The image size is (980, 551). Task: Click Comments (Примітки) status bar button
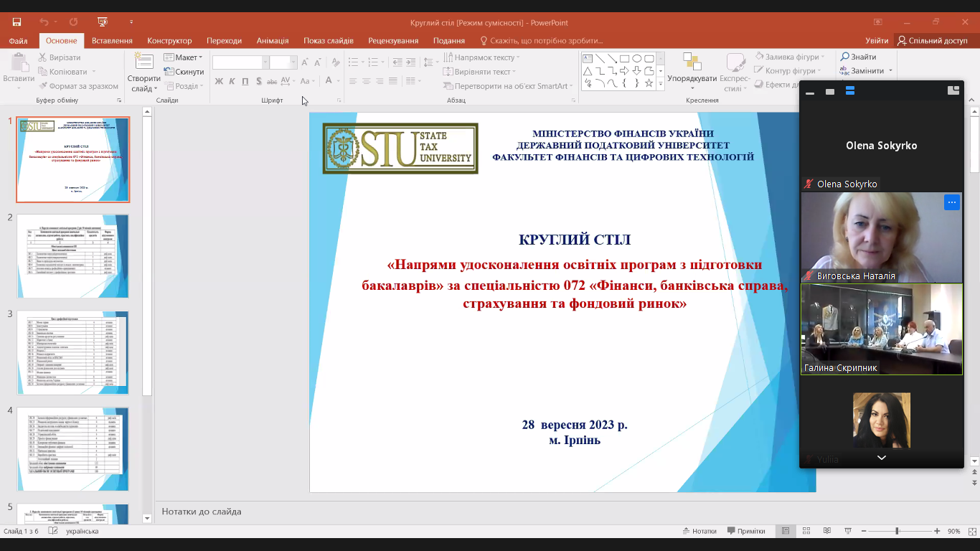point(746,531)
